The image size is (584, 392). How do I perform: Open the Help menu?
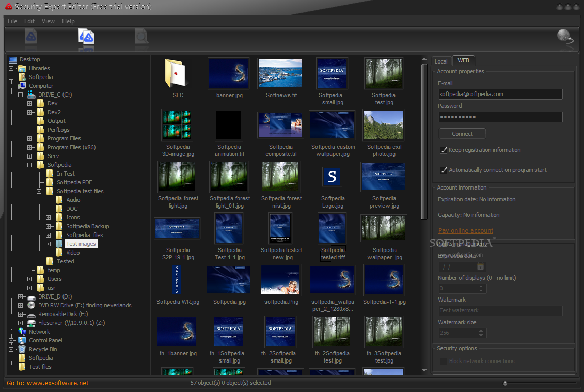[x=68, y=21]
